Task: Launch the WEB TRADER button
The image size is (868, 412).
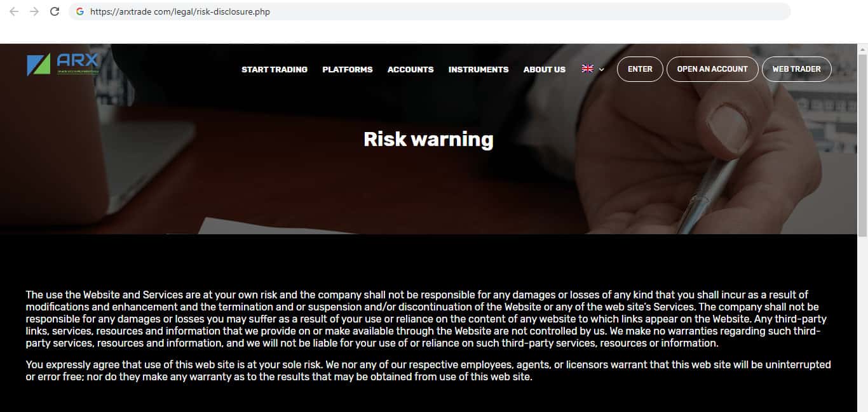Action: (797, 69)
